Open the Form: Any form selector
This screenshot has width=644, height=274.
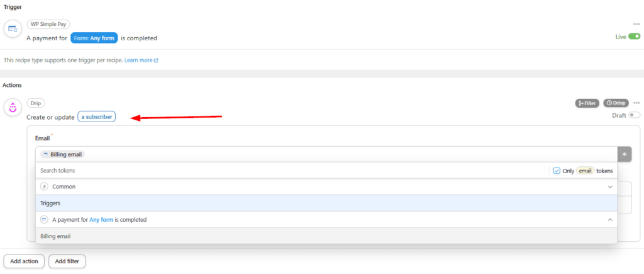[x=94, y=38]
